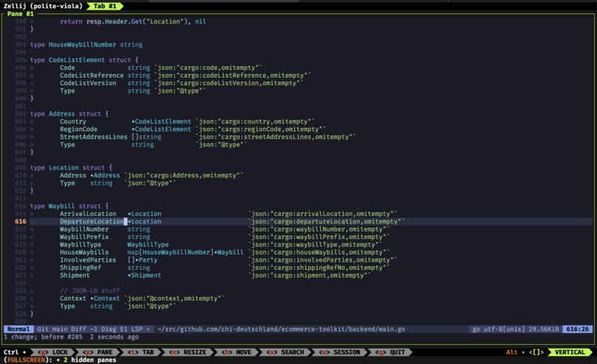Click the VERTICAL layout indicator
The image size is (597, 364).
570,352
